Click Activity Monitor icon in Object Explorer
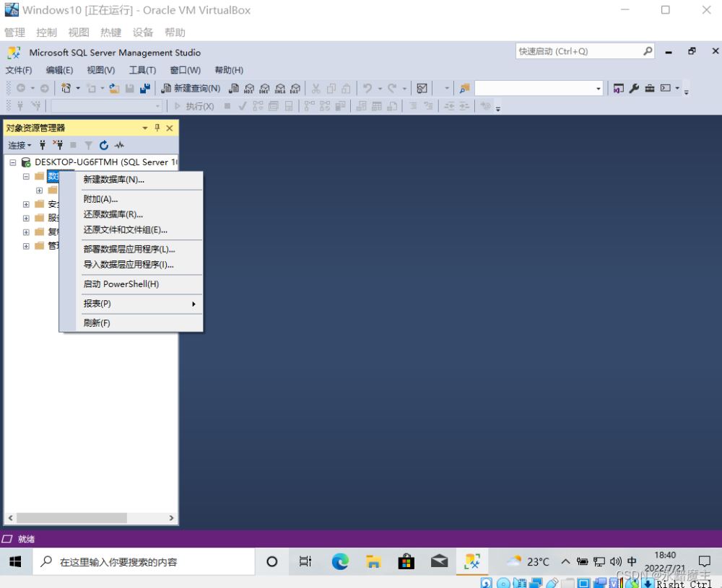 point(119,146)
